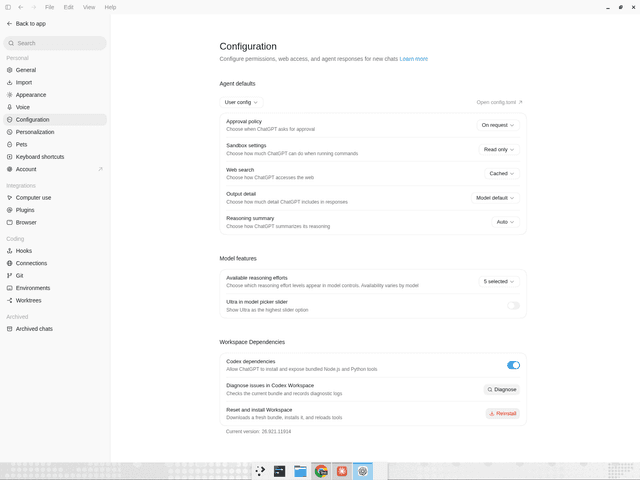Click the external arrow beside Account

click(x=100, y=169)
